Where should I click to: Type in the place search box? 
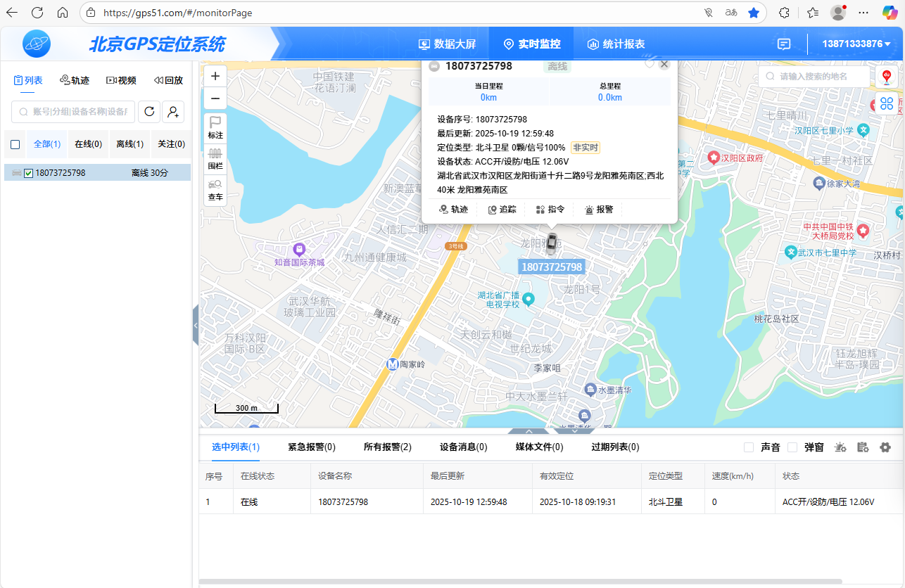(x=816, y=77)
